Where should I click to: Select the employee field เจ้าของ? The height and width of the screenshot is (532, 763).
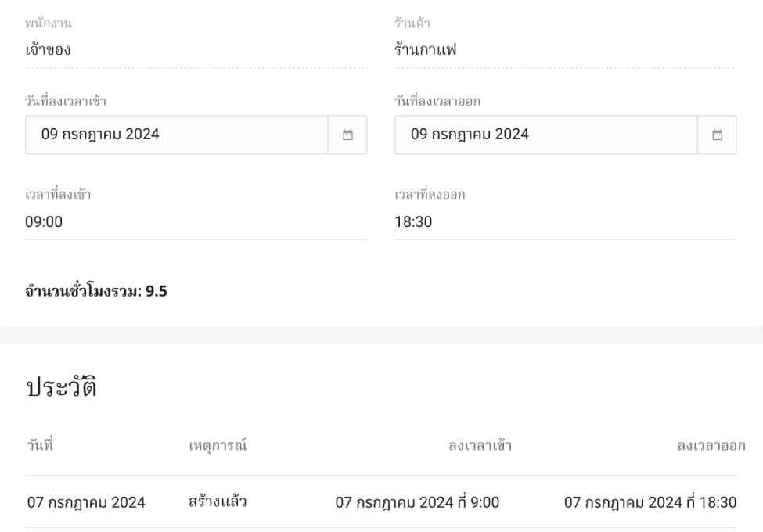pyautogui.click(x=196, y=50)
